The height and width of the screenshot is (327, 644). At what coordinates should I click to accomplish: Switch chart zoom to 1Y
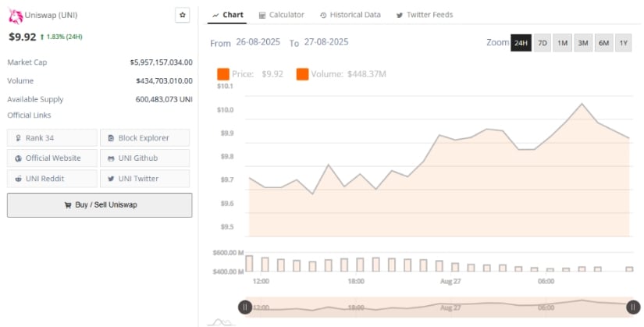(x=624, y=43)
